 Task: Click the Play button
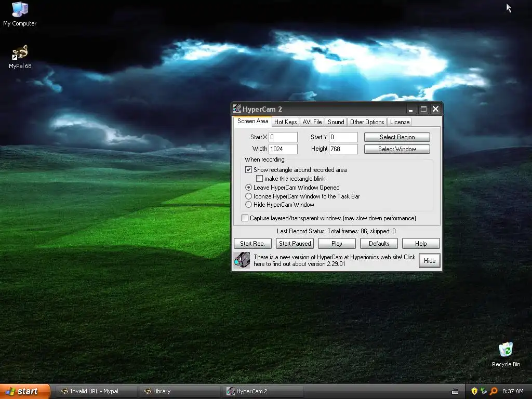[x=337, y=244]
